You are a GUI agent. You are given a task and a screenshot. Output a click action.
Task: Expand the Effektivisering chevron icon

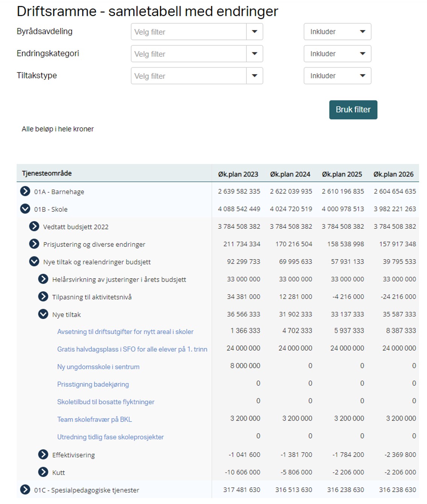pyautogui.click(x=43, y=455)
